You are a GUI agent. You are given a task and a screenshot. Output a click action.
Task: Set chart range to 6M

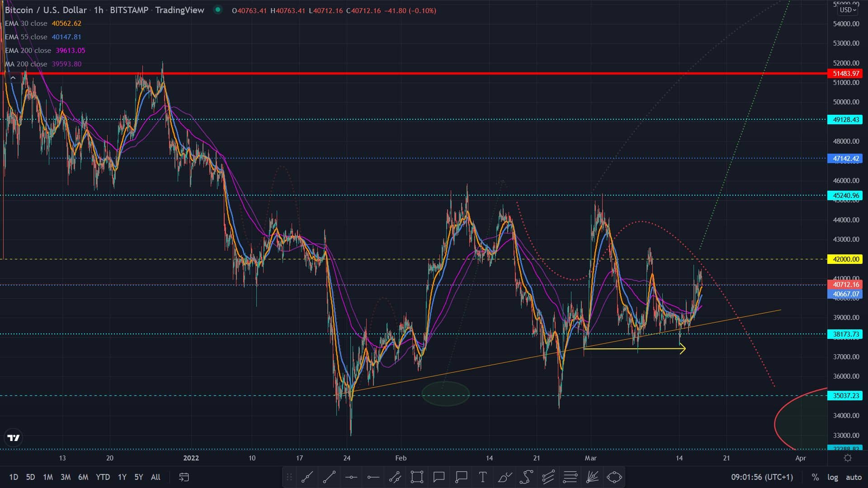tap(83, 477)
